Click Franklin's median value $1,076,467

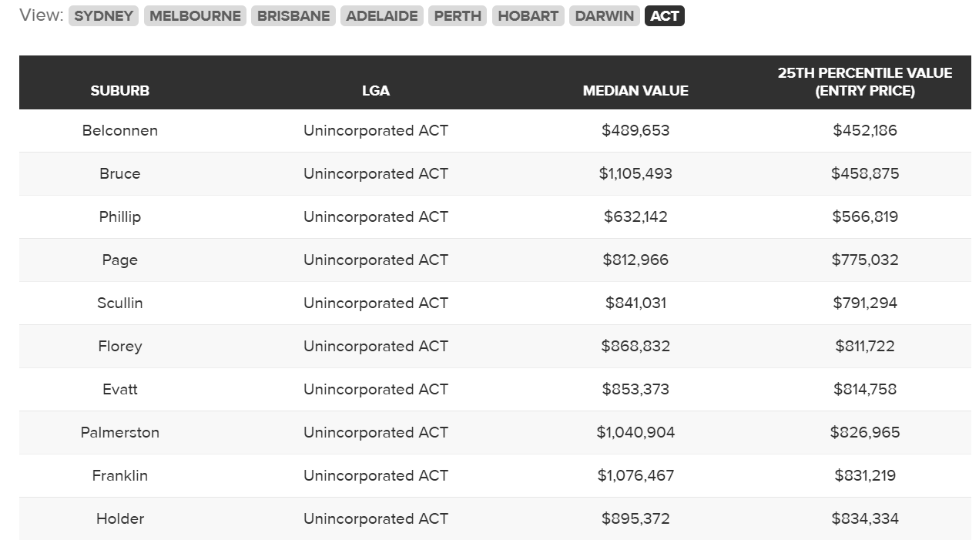635,476
